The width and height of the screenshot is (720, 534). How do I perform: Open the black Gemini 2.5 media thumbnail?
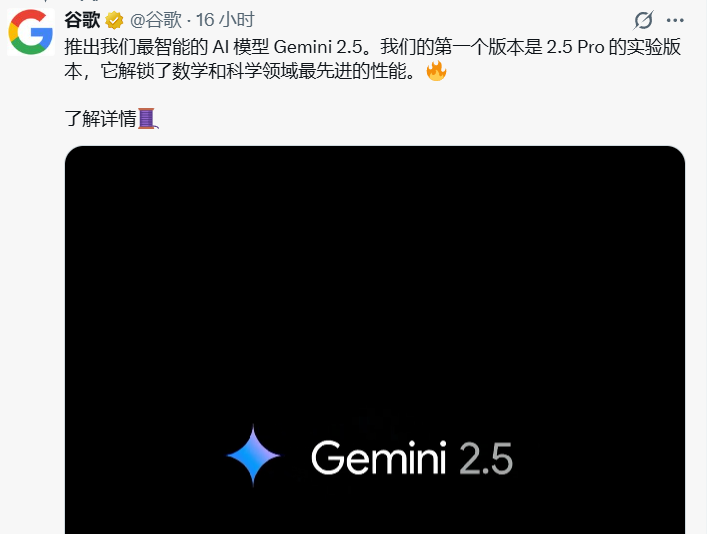tap(375, 340)
